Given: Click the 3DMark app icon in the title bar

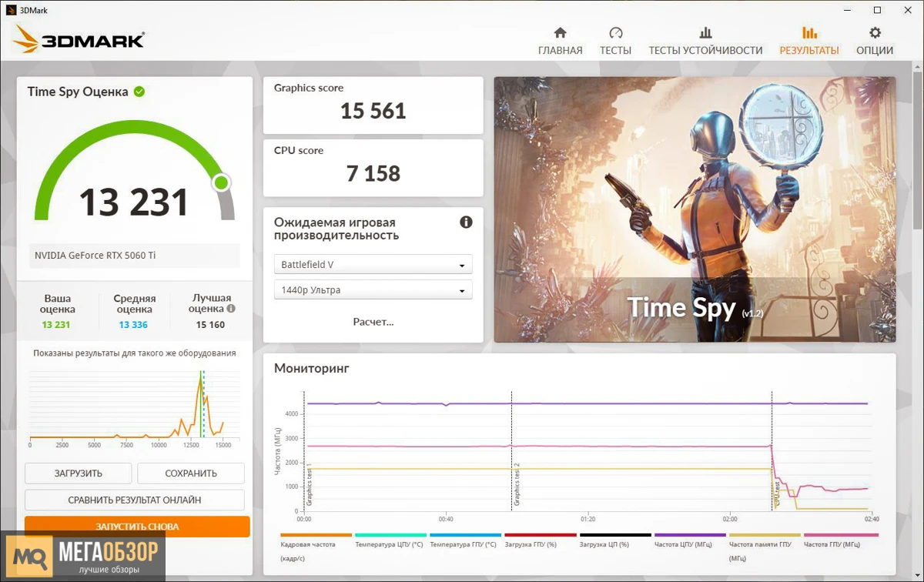Looking at the screenshot, I should pyautogui.click(x=12, y=10).
